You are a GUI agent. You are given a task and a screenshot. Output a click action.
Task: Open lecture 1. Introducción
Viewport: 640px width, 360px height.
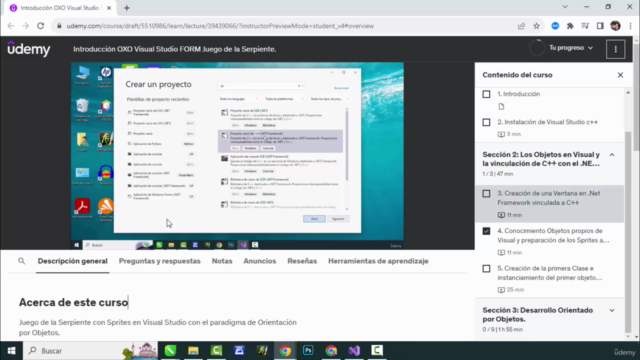549,100
